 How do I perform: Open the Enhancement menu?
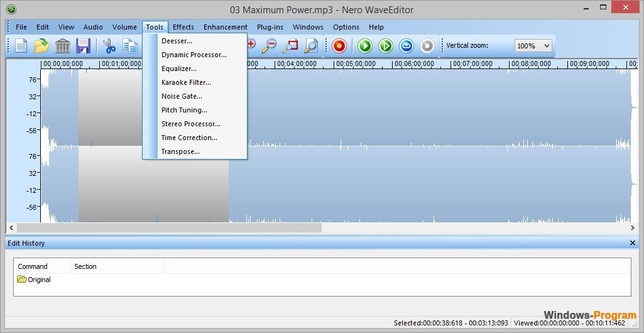(x=225, y=27)
